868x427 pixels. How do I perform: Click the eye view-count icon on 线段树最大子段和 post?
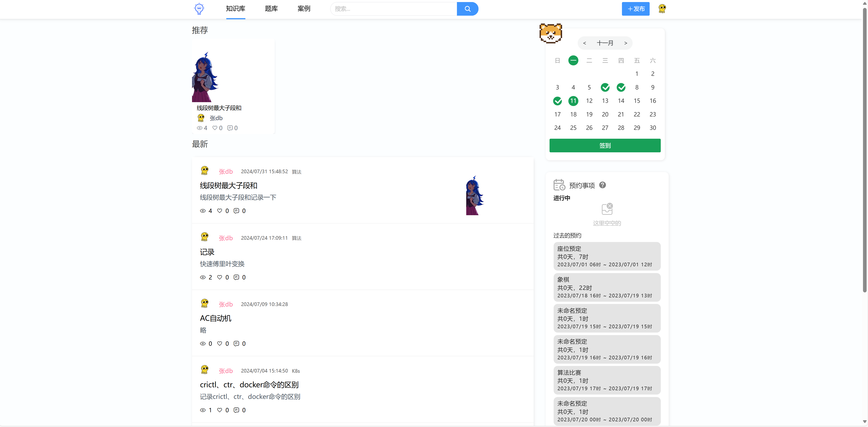point(202,211)
